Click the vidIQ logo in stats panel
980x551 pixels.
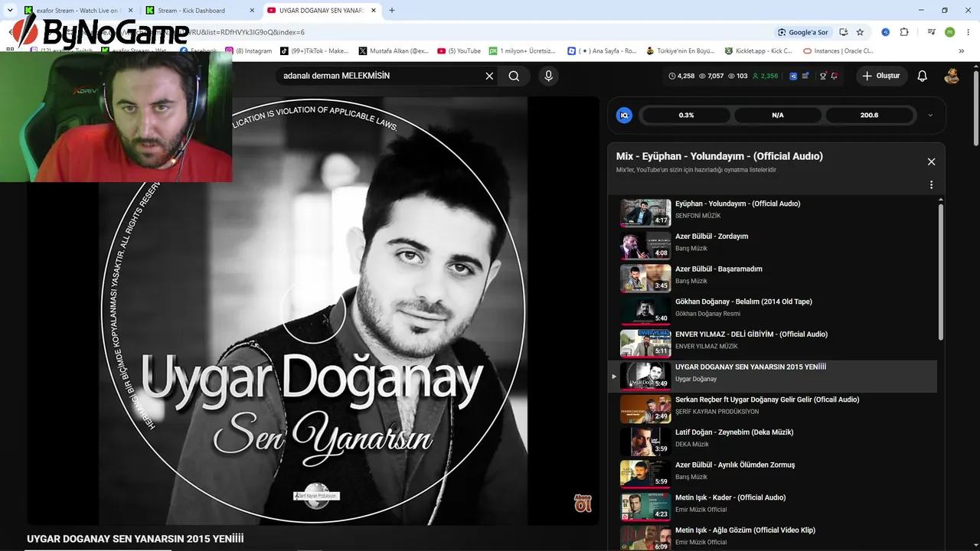click(x=624, y=115)
